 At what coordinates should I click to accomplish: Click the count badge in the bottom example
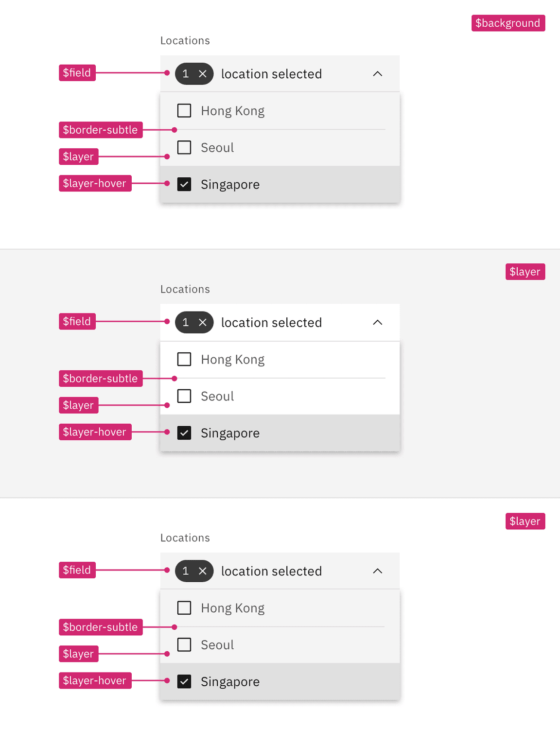pos(185,571)
